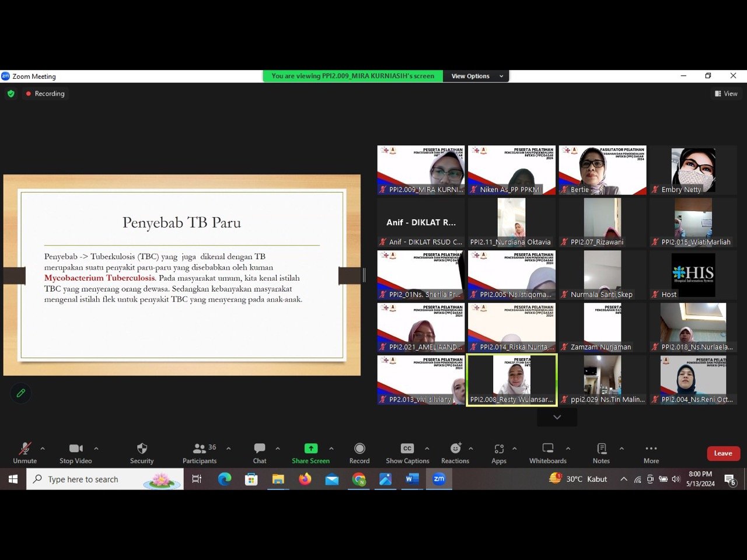Click the green Share Screen icon
Screen dimensions: 747x560
310,449
